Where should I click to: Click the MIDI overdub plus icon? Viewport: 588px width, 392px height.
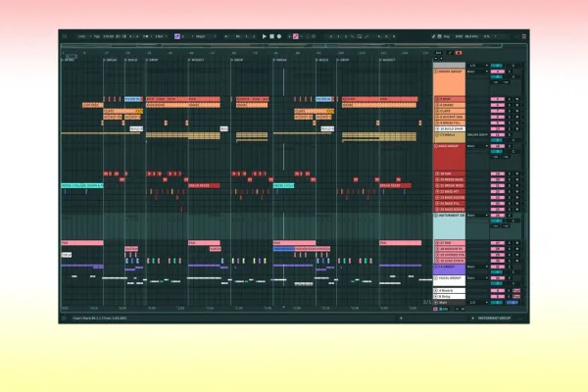coord(289,36)
